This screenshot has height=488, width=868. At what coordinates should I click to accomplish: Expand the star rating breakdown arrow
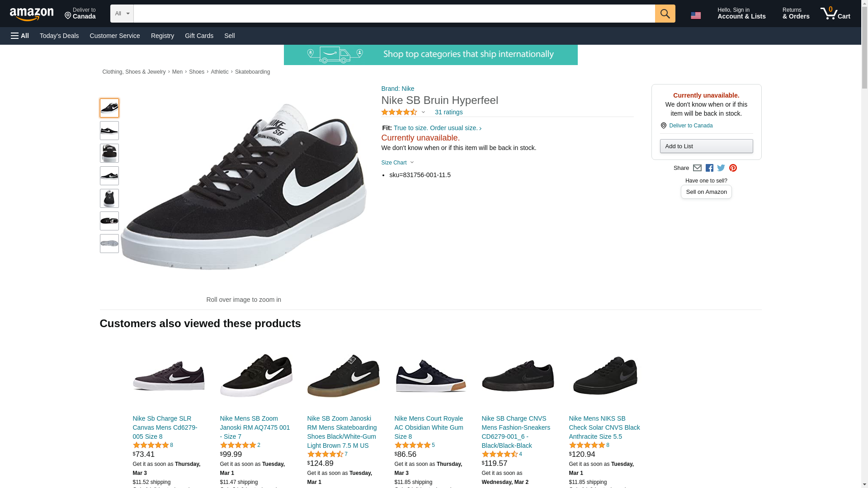(x=423, y=112)
